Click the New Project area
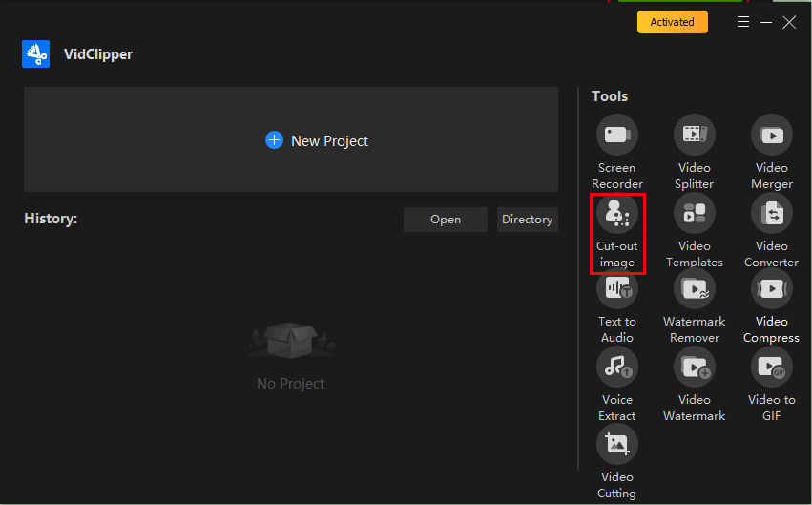Screen dimensions: 812x505 tap(291, 140)
